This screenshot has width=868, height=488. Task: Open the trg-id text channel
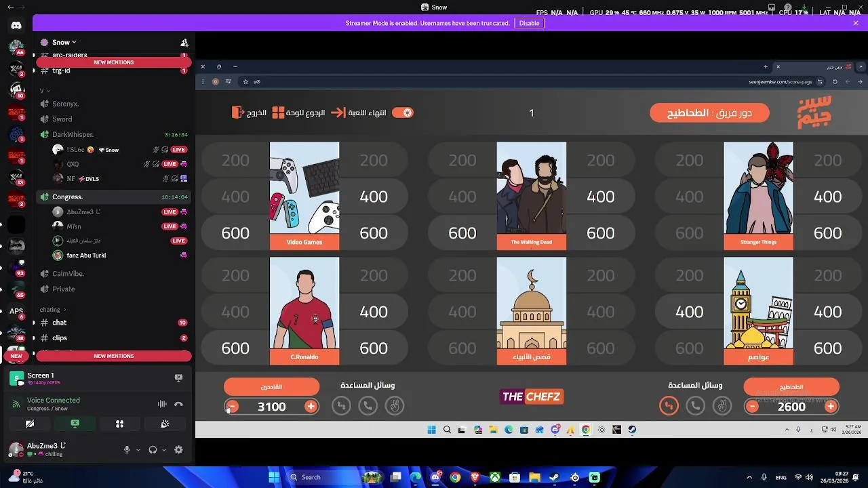[113, 70]
